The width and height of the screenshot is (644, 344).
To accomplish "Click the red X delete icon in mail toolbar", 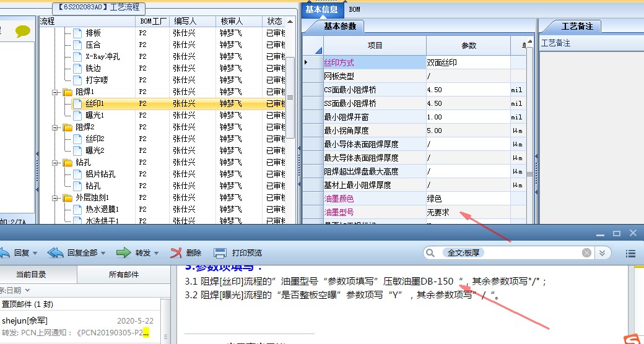I will point(176,253).
